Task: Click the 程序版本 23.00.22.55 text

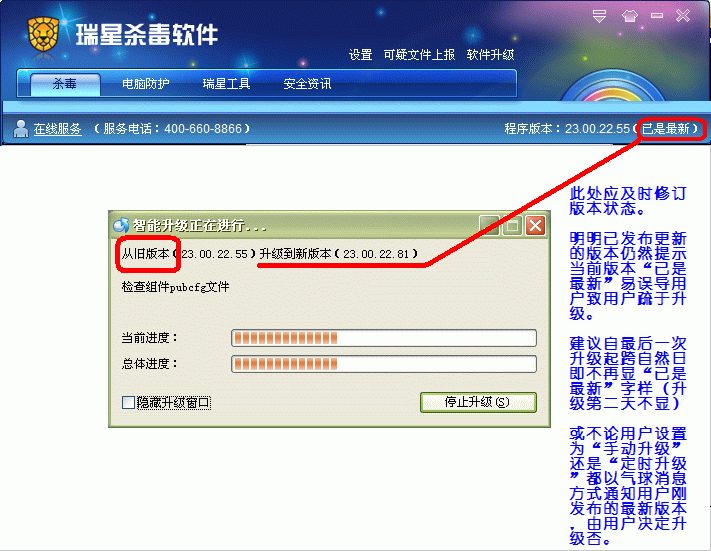Action: click(x=567, y=129)
